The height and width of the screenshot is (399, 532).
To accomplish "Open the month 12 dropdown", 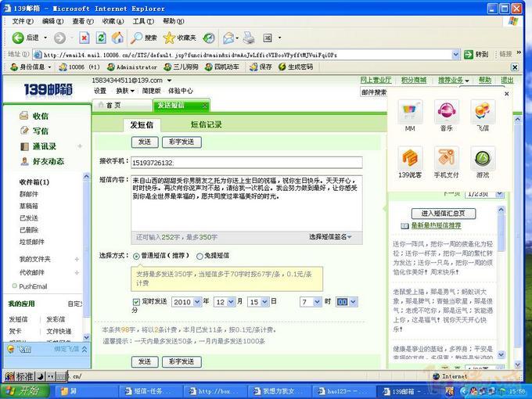I will 231,302.
